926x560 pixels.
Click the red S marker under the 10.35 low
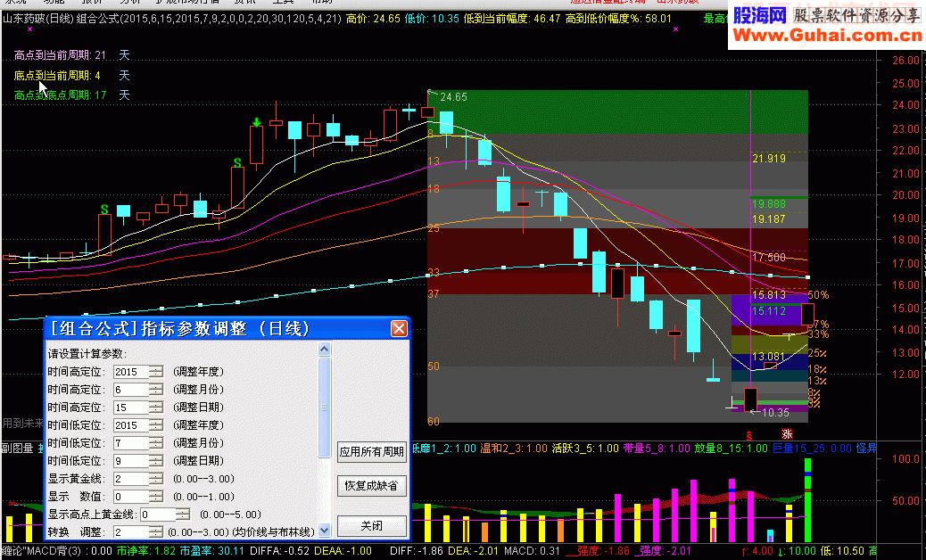click(x=749, y=436)
